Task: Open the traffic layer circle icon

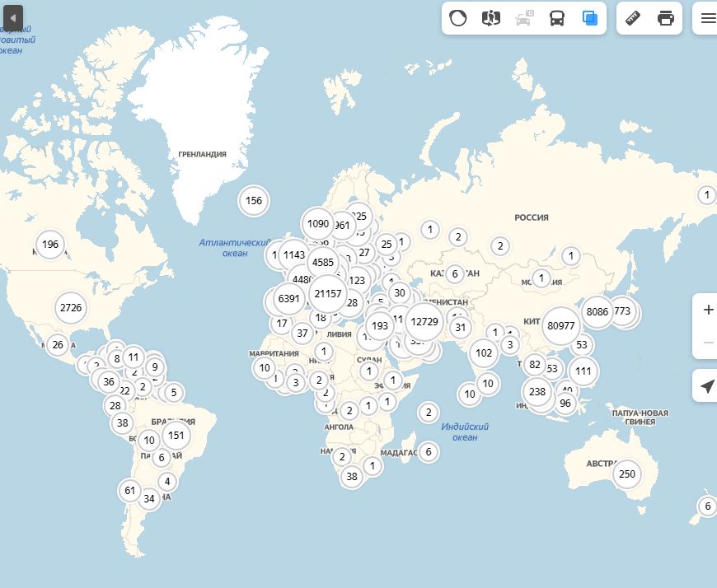Action: [458, 18]
